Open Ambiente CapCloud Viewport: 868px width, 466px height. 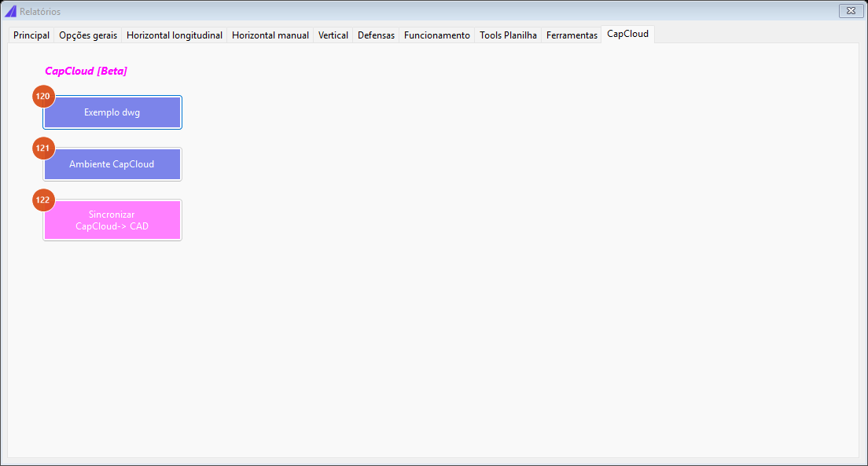(x=112, y=164)
